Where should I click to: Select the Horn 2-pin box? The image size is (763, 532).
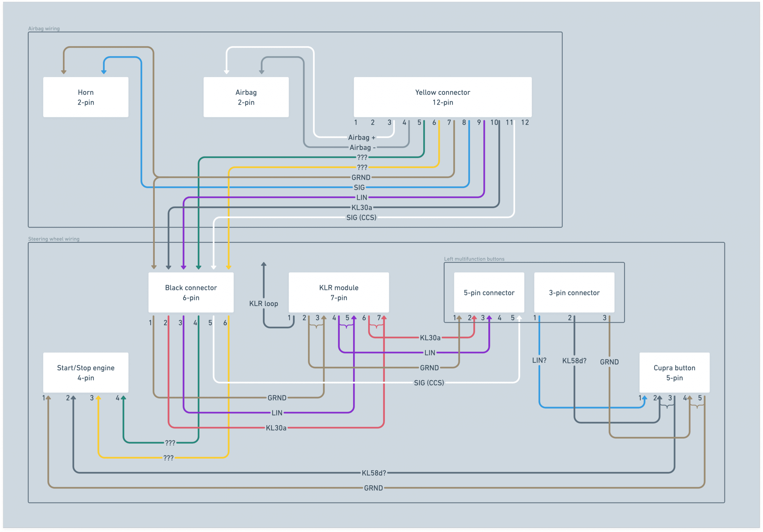click(86, 97)
